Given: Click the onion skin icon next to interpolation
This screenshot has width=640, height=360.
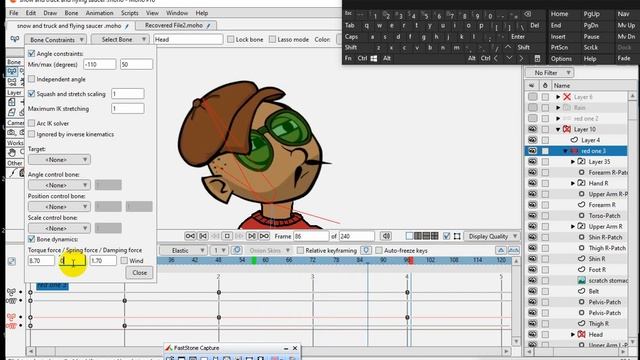Looking at the screenshot, I should point(237,250).
